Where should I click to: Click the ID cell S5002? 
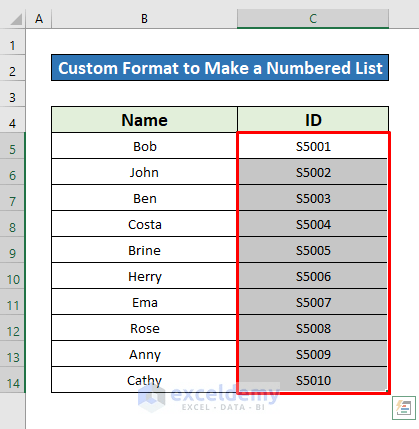pos(313,172)
